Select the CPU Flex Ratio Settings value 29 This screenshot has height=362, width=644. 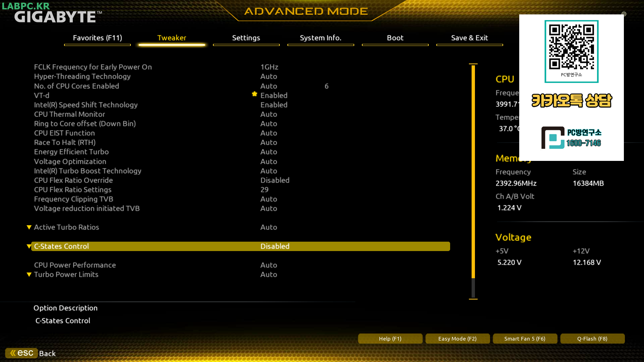264,190
